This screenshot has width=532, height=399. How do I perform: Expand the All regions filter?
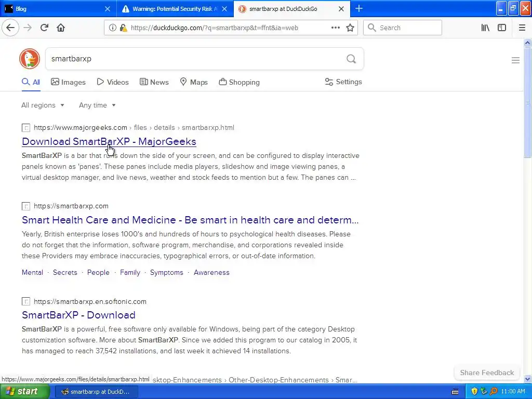tap(43, 105)
